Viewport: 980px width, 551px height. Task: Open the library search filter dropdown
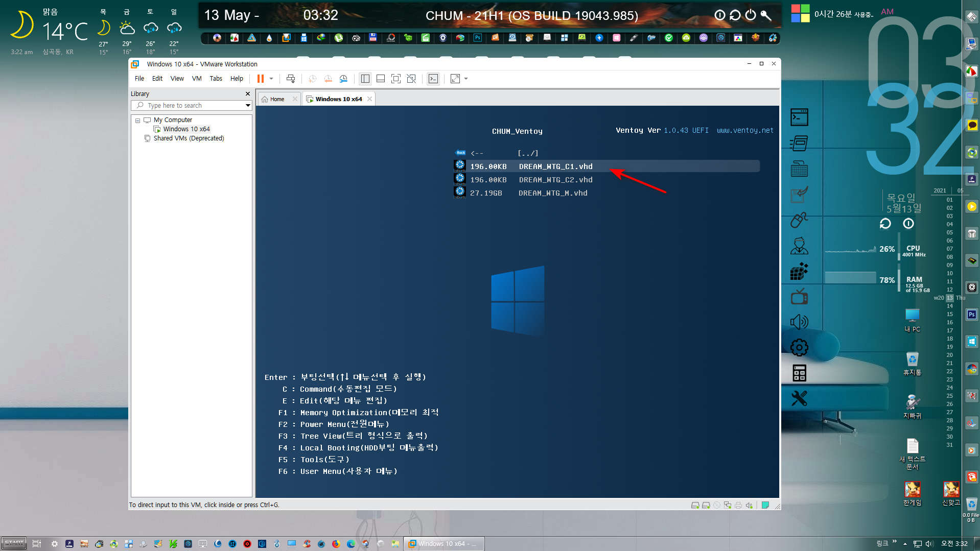coord(248,106)
